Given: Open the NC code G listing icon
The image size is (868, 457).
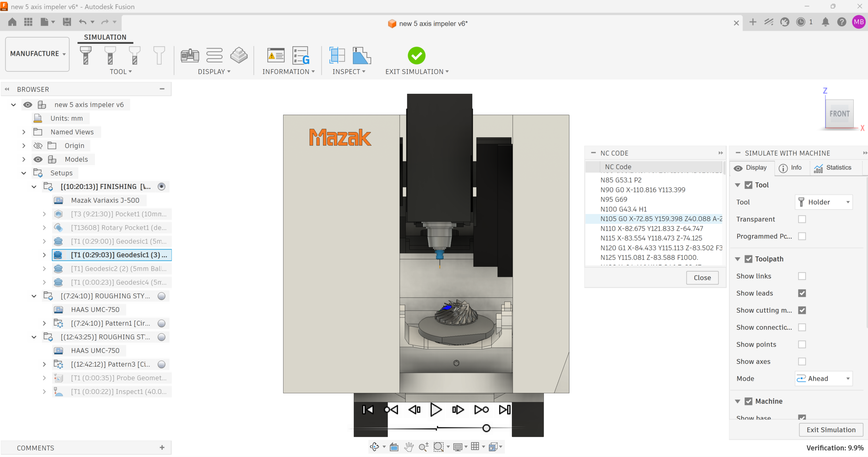Looking at the screenshot, I should 301,55.
